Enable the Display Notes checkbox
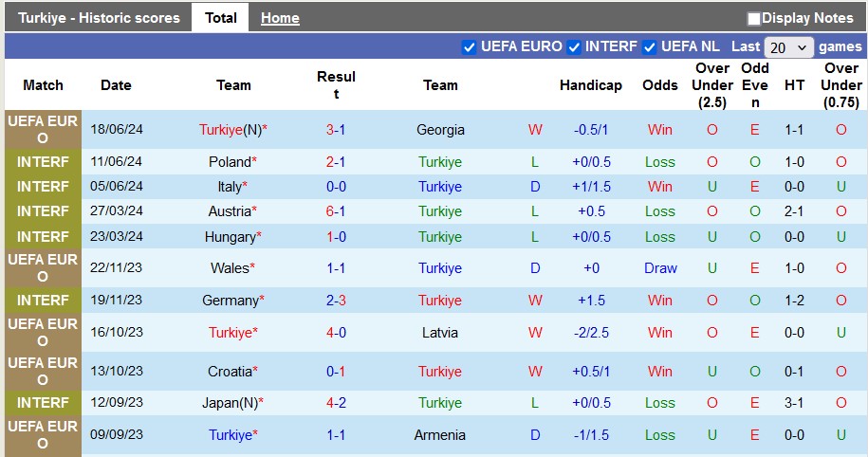The width and height of the screenshot is (868, 457). (754, 18)
